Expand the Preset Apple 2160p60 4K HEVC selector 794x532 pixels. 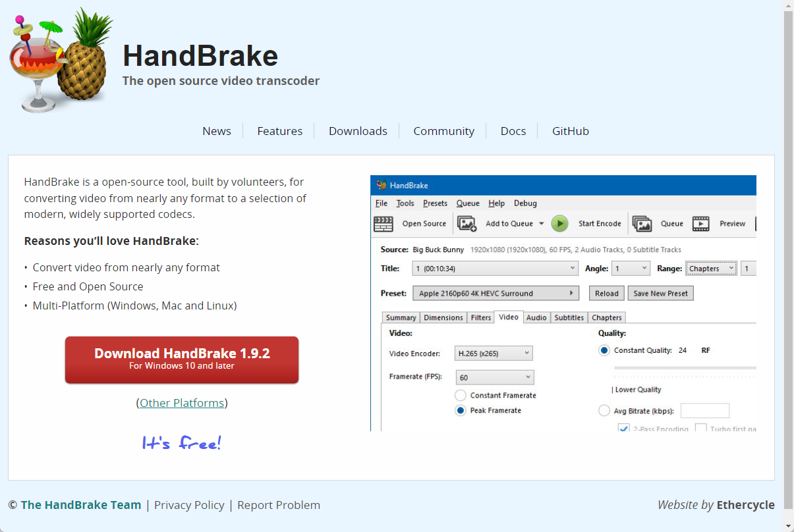(496, 294)
